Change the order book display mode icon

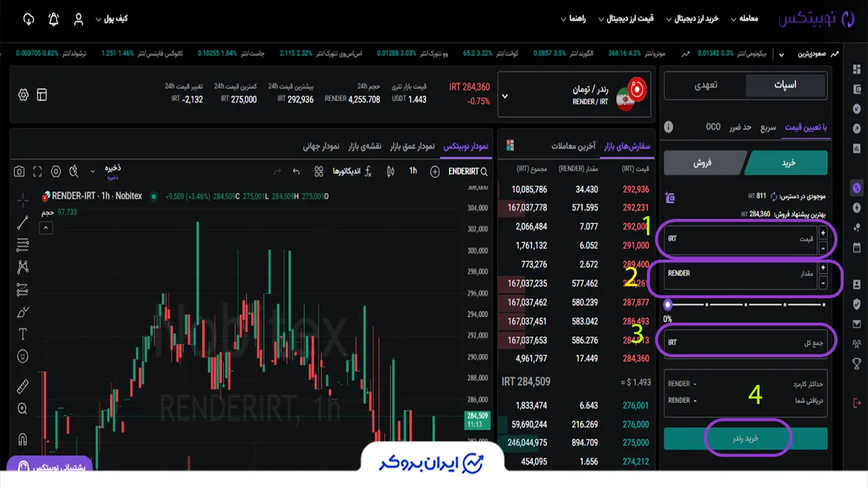(510, 146)
